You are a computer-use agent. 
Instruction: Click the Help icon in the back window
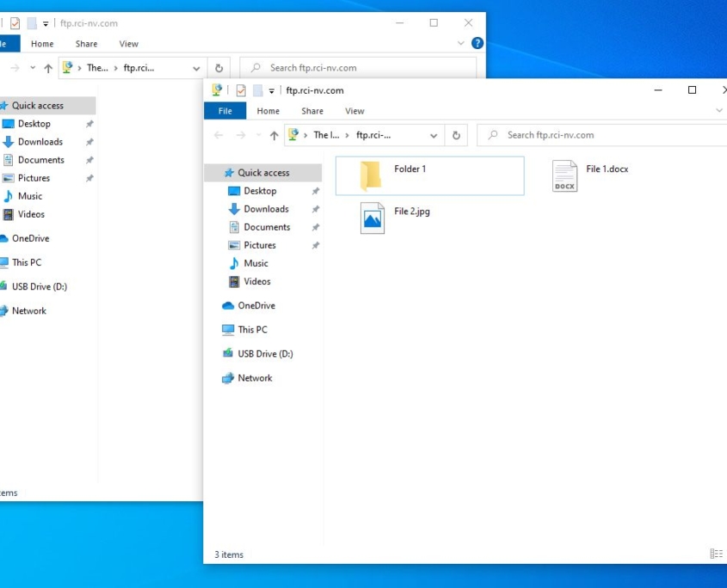click(477, 43)
